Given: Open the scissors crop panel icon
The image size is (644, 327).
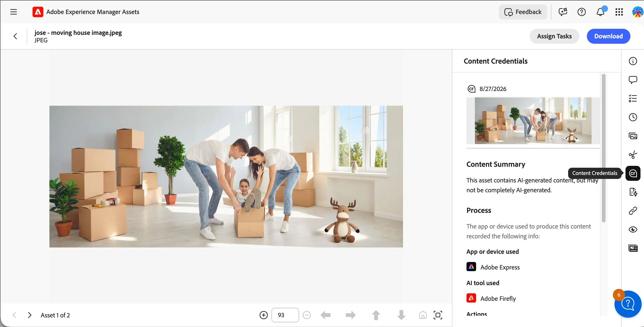Looking at the screenshot, I should (633, 155).
